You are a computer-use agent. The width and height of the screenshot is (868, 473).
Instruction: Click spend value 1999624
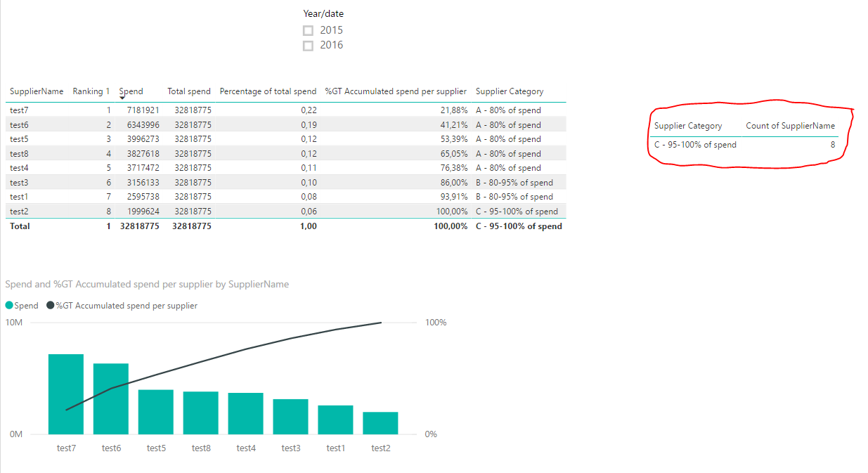pyautogui.click(x=143, y=211)
